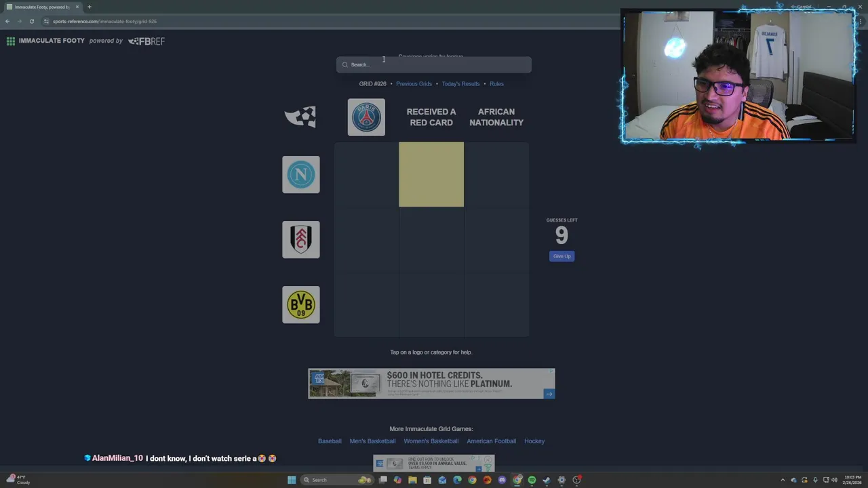The image size is (868, 488).
Task: Select the highlighted Napoli red card grid cell
Action: coord(431,174)
